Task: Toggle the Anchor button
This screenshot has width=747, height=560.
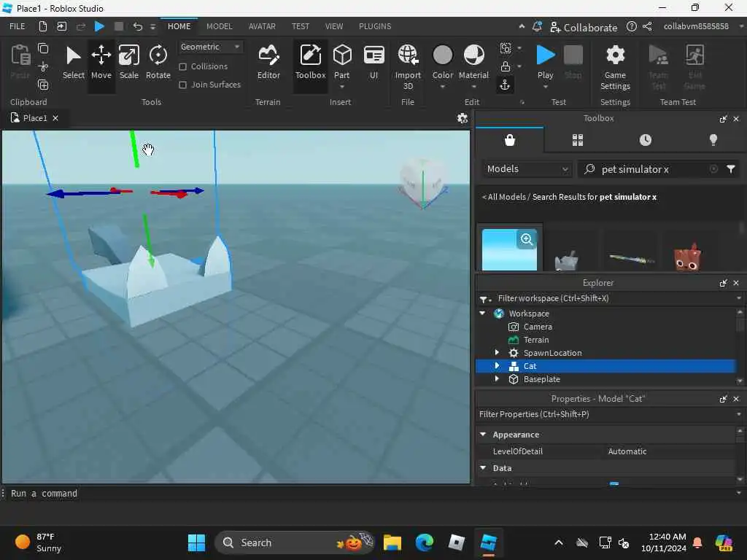Action: (505, 85)
